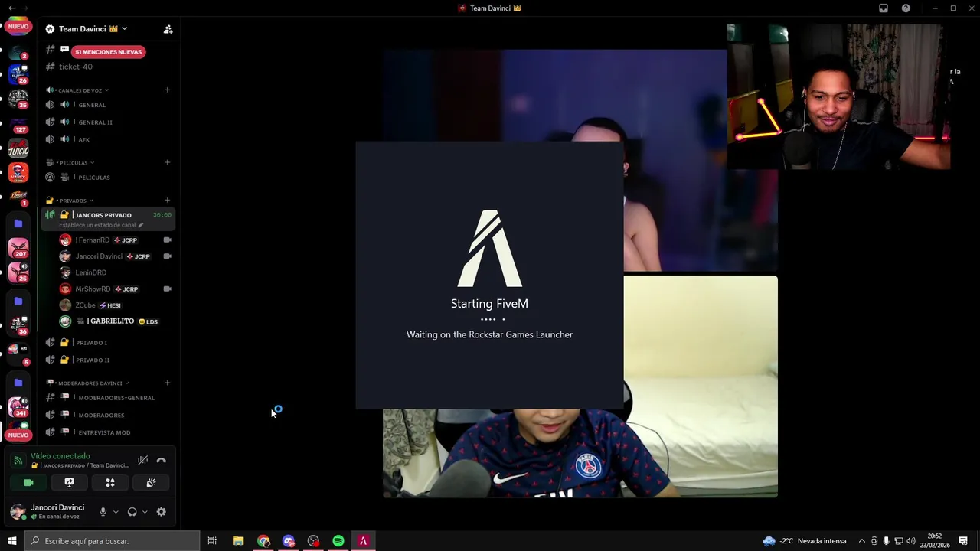The width and height of the screenshot is (980, 551).
Task: Open the Discord help question mark icon
Action: point(906,8)
